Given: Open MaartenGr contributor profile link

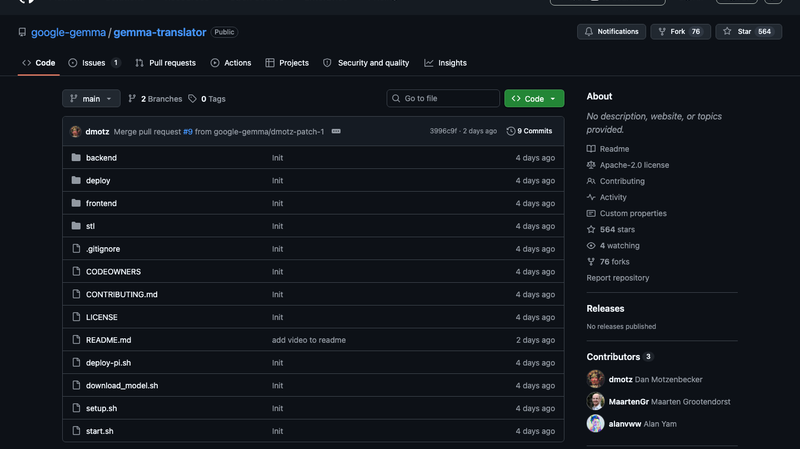Looking at the screenshot, I should pyautogui.click(x=629, y=402).
